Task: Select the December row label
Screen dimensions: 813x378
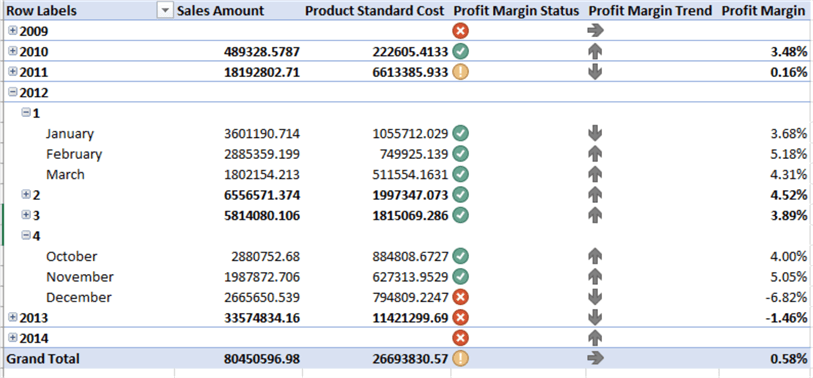Action: [x=79, y=297]
